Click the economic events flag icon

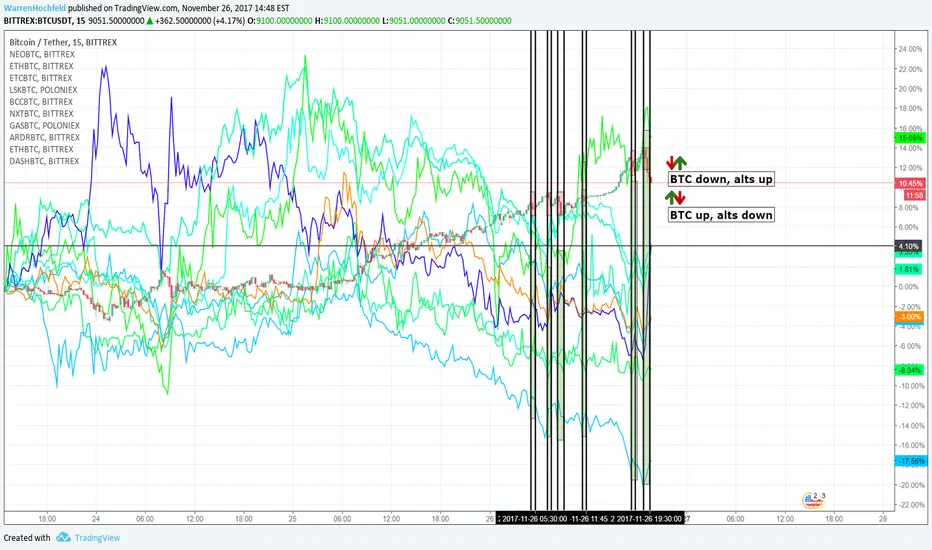(x=813, y=500)
